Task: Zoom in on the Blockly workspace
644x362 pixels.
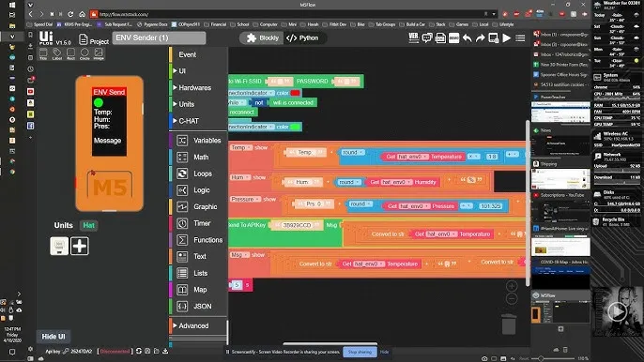Action: (x=512, y=286)
